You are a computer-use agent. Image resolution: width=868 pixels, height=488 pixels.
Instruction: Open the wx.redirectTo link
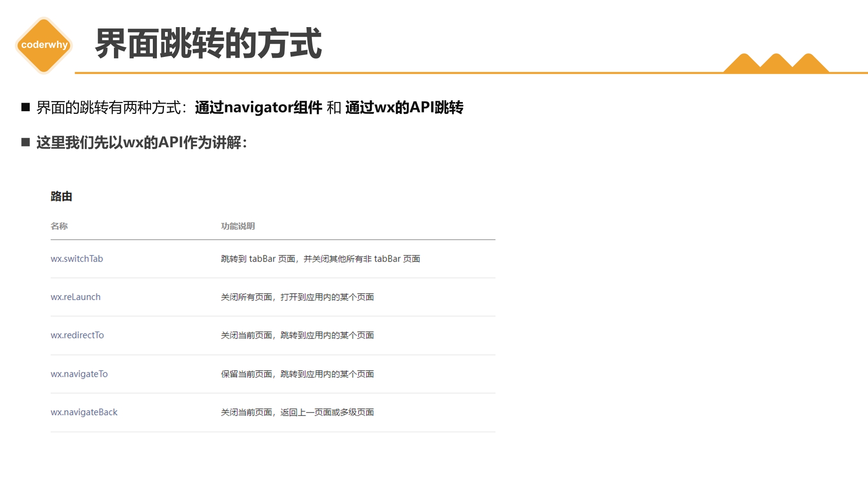[x=77, y=335]
